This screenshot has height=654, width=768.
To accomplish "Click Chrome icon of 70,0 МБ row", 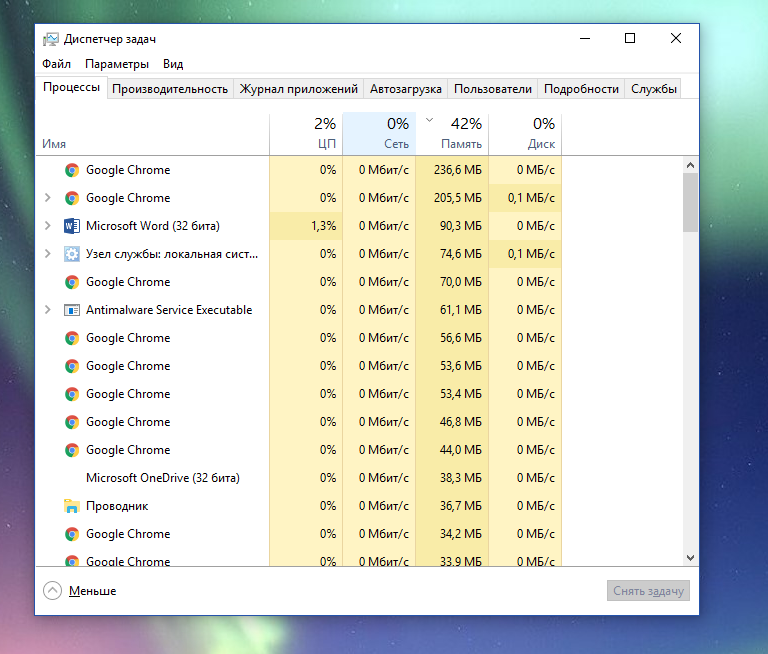I will point(72,282).
